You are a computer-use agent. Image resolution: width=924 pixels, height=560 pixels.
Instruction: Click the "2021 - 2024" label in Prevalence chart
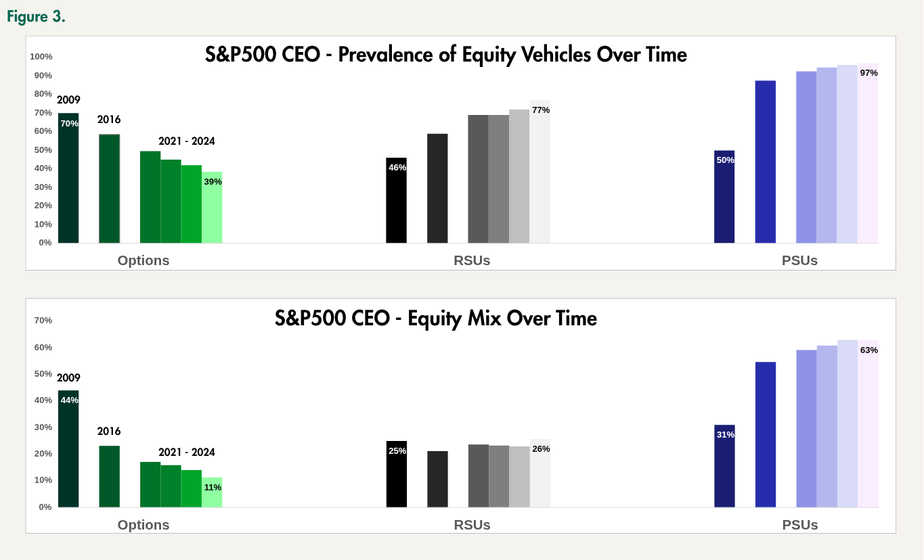[x=187, y=141]
